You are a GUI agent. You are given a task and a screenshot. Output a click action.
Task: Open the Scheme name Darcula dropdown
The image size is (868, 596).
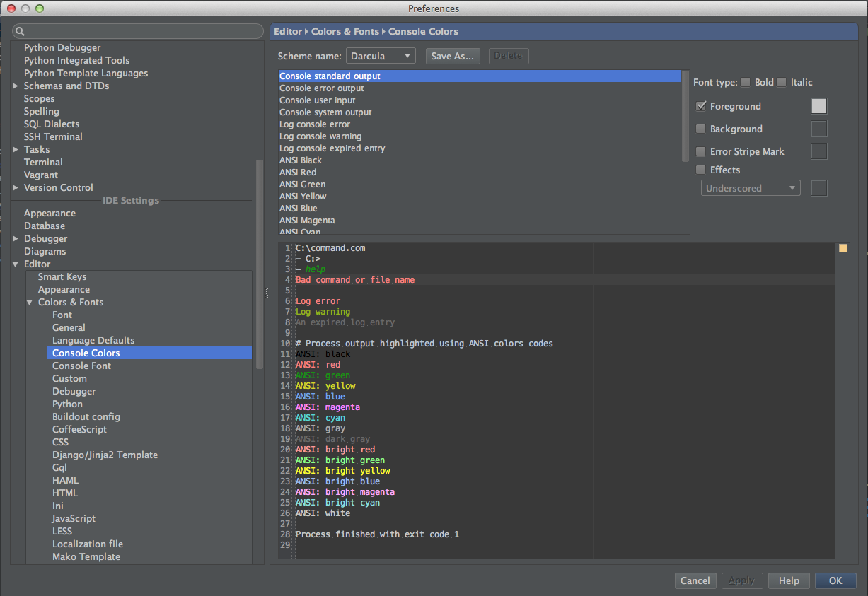click(381, 56)
